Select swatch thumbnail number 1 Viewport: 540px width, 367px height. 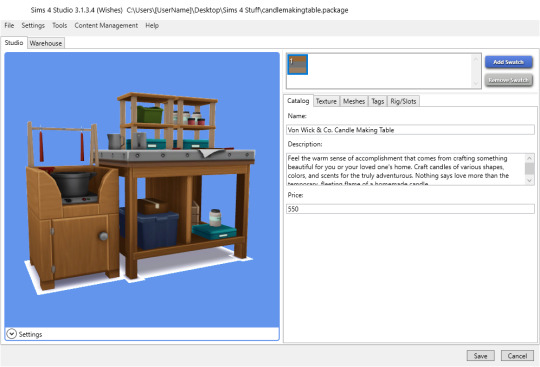click(x=298, y=64)
